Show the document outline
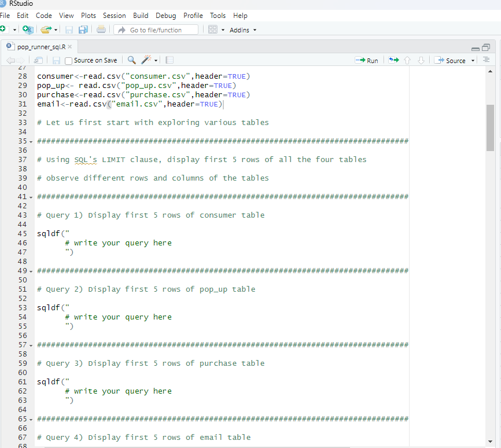501x448 pixels. click(487, 60)
